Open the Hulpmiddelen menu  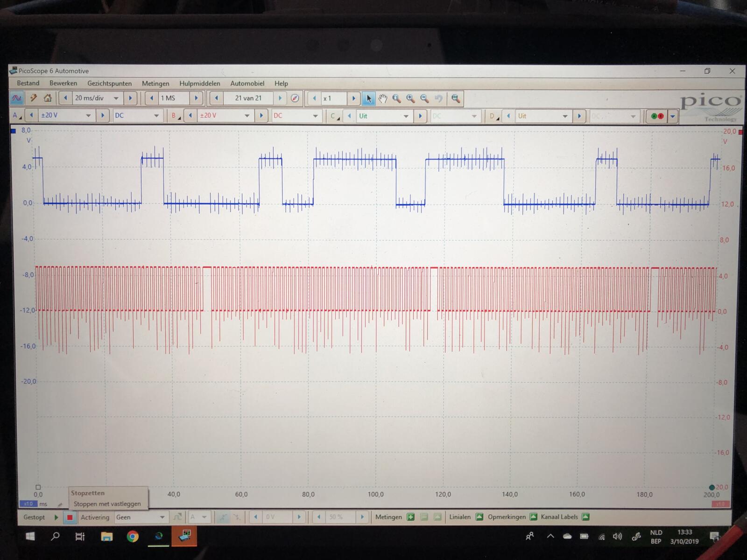[x=199, y=83]
